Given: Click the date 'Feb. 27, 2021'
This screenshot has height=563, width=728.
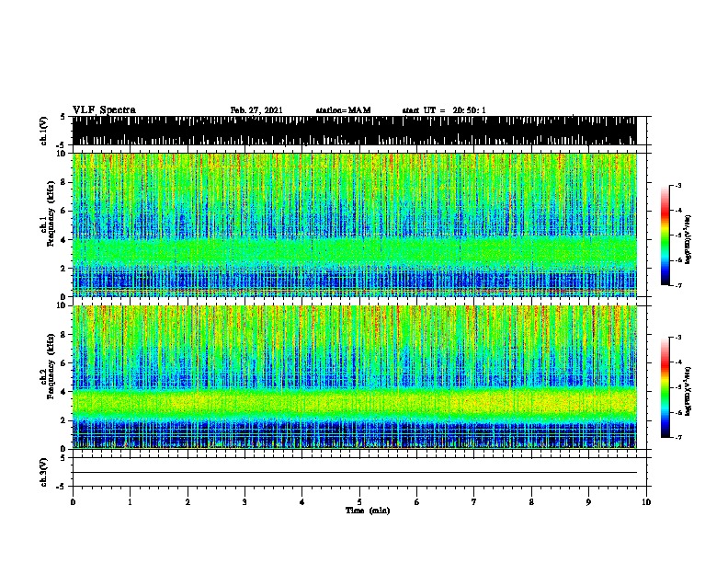Looking at the screenshot, I should [x=256, y=110].
